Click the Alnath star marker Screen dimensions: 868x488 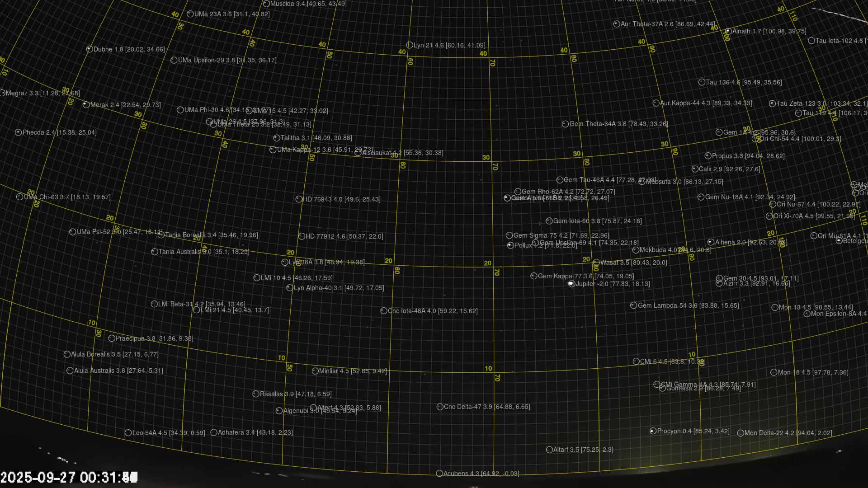pyautogui.click(x=728, y=31)
